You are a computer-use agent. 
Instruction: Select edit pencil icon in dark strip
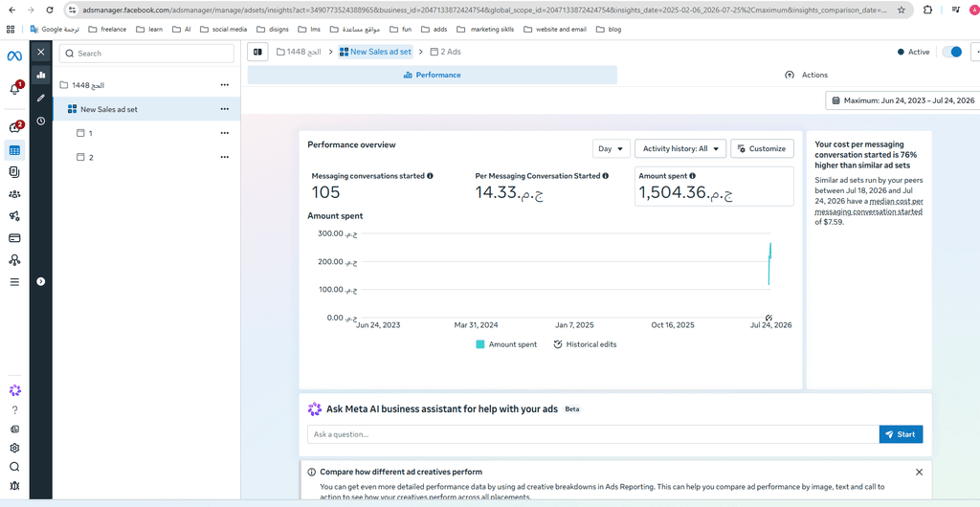pyautogui.click(x=41, y=98)
